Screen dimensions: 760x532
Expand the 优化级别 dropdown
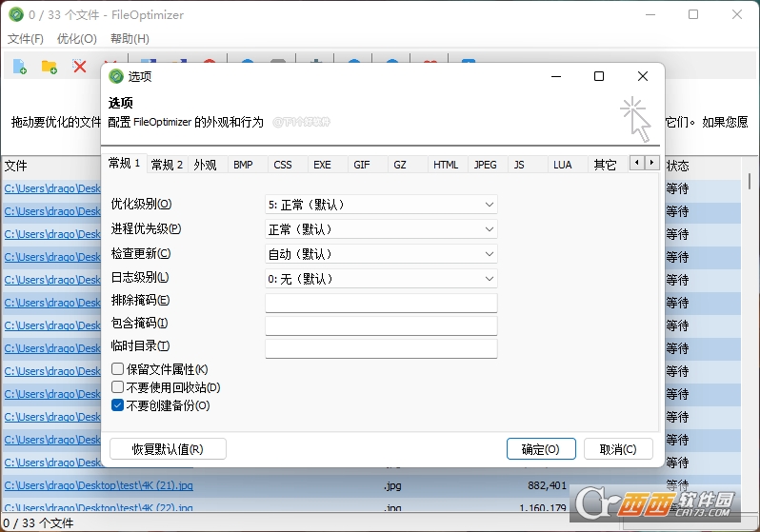pos(381,205)
